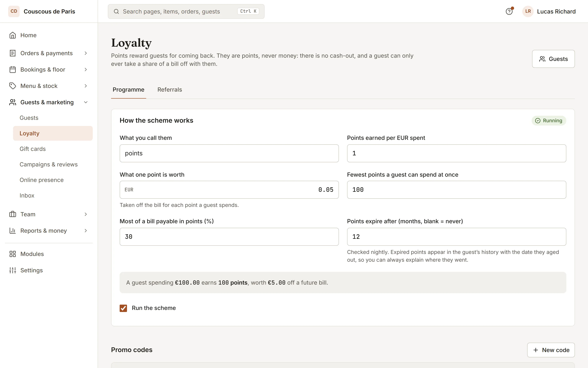
Task: Expand Reports & money chevron
Action: coord(86,230)
